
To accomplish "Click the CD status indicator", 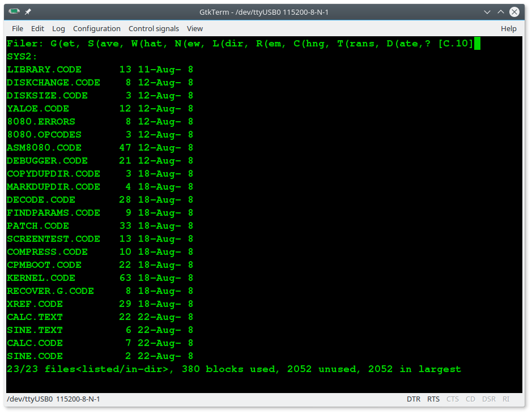I will click(x=470, y=399).
